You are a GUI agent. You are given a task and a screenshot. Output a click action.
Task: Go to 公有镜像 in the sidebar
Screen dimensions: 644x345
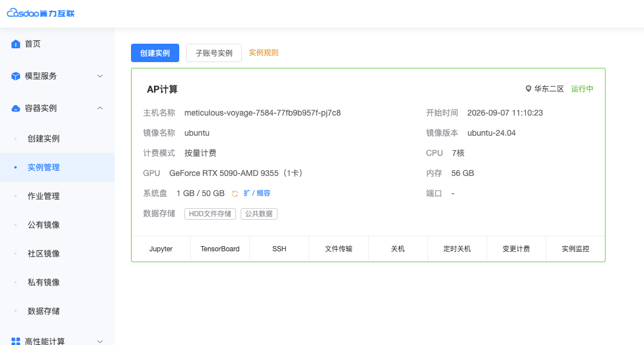44,225
